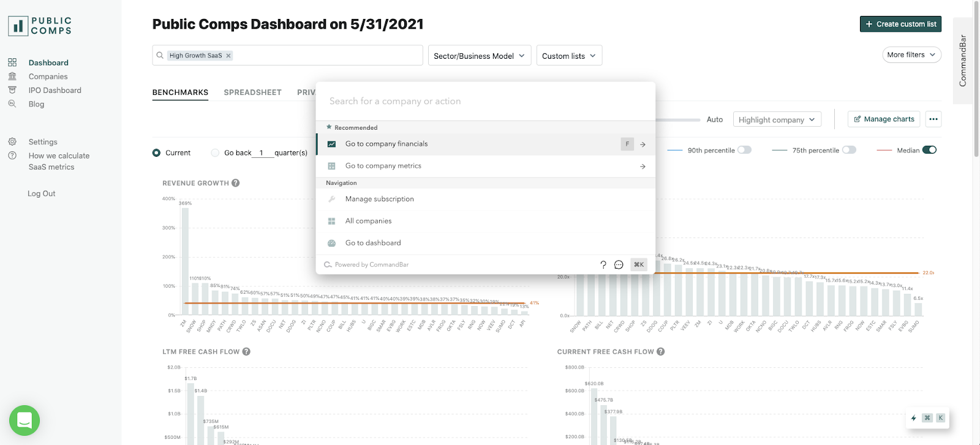
Task: Select 'Manage subscription' in CommandBar
Action: click(486, 200)
